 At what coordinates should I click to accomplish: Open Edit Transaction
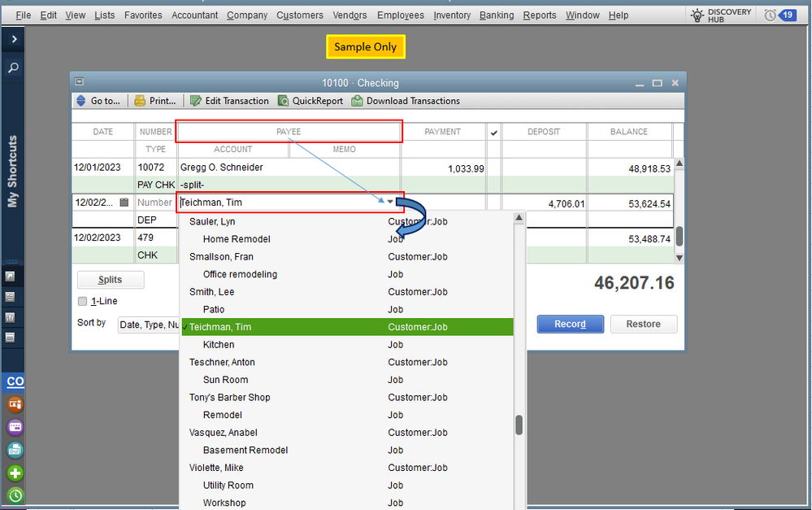pyautogui.click(x=229, y=101)
